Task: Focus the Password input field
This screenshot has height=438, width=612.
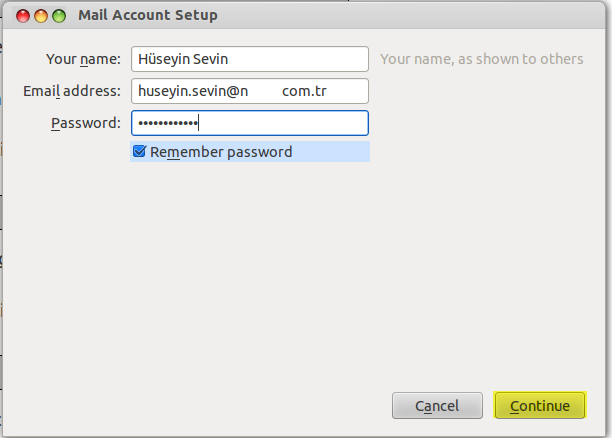Action: [250, 123]
